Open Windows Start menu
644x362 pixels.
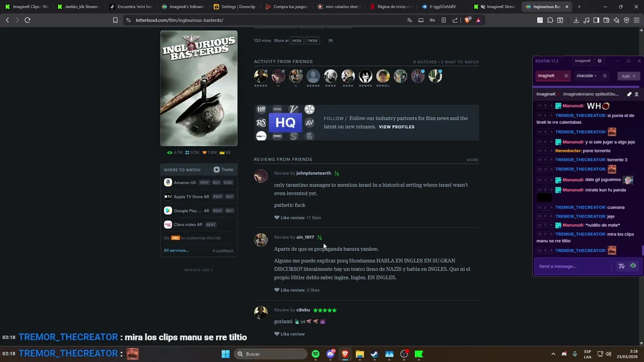coord(225,354)
